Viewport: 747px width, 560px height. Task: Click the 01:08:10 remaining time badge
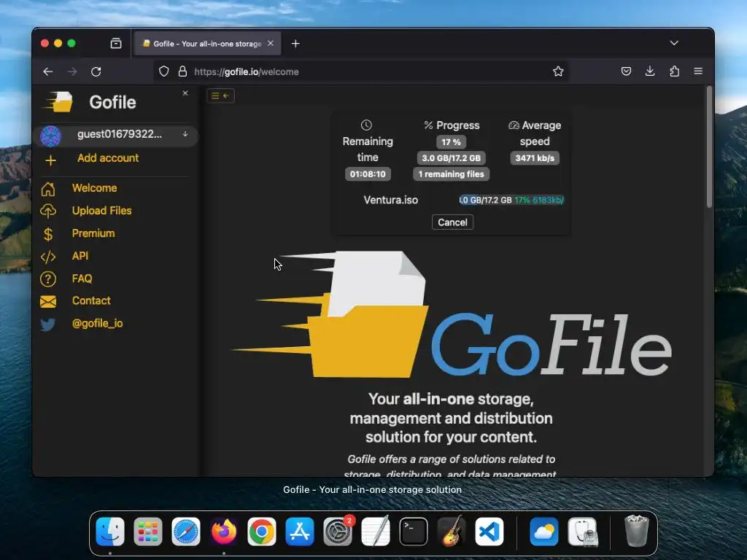pyautogui.click(x=368, y=174)
